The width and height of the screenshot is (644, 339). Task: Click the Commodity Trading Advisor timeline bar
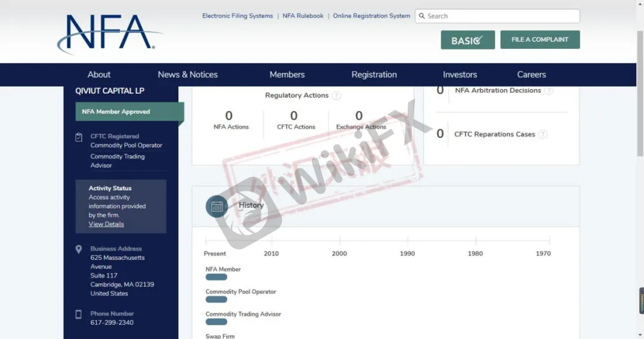(216, 322)
